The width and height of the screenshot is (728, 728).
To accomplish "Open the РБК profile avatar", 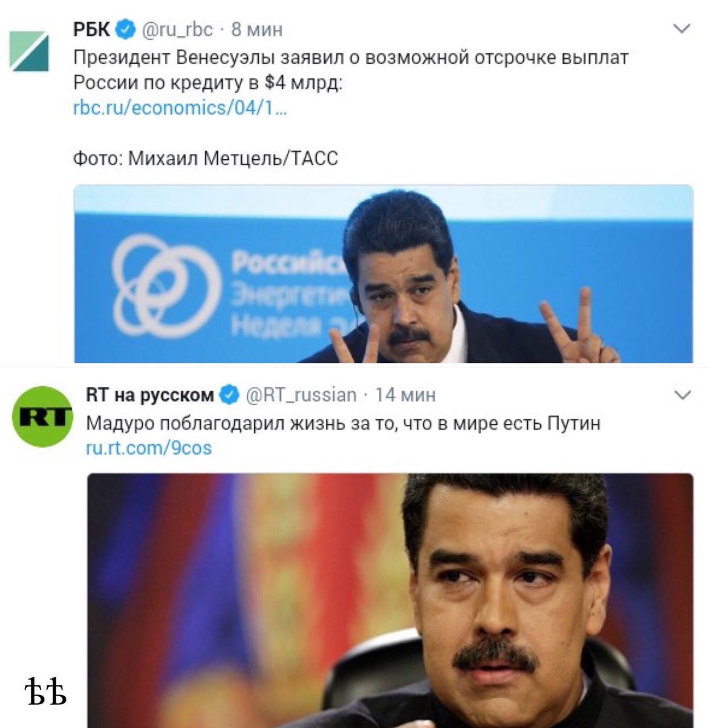I will pyautogui.click(x=30, y=51).
